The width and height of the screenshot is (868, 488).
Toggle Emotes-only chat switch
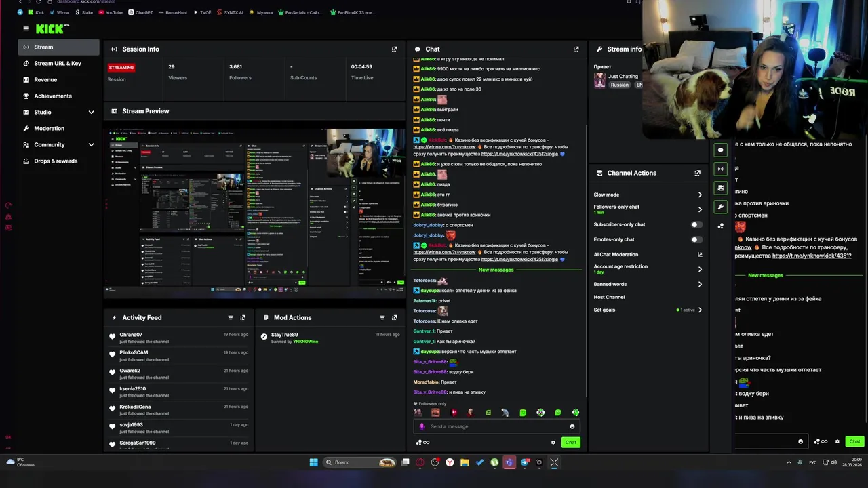pyautogui.click(x=696, y=239)
